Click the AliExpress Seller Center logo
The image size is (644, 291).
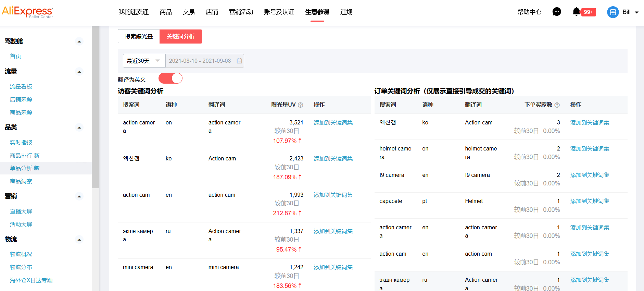[27, 12]
